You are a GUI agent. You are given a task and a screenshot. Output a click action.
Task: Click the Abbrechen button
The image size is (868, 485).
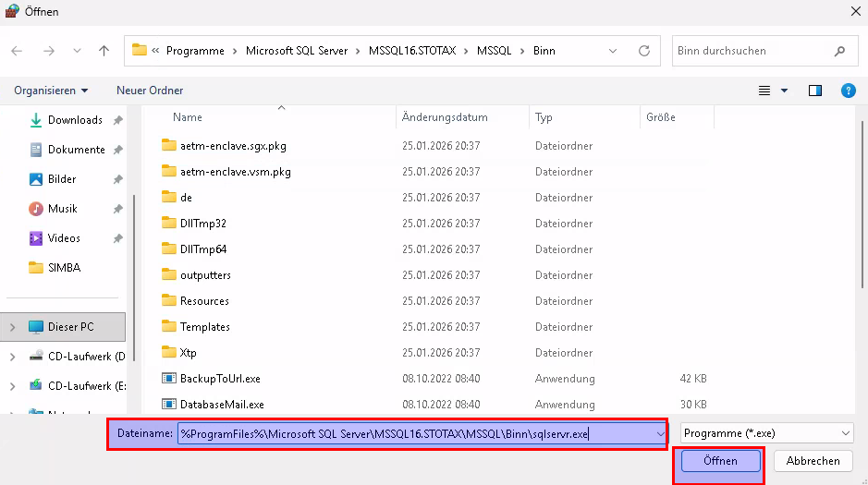point(813,461)
